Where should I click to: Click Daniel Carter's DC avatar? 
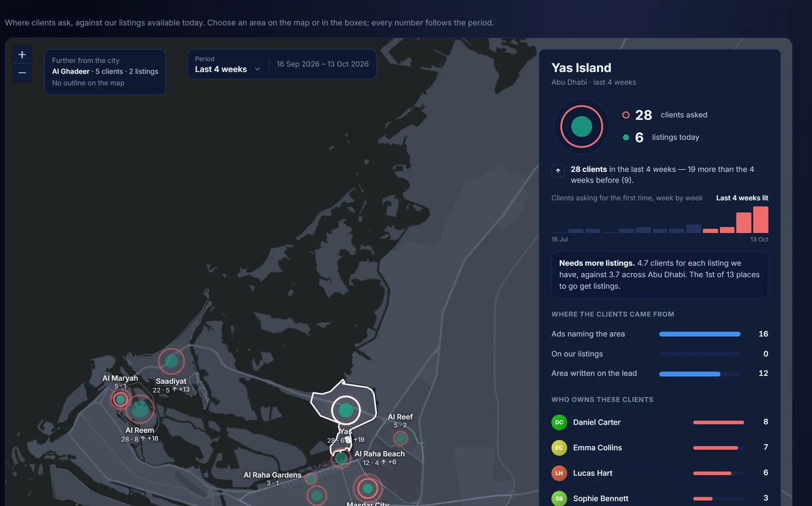(559, 422)
